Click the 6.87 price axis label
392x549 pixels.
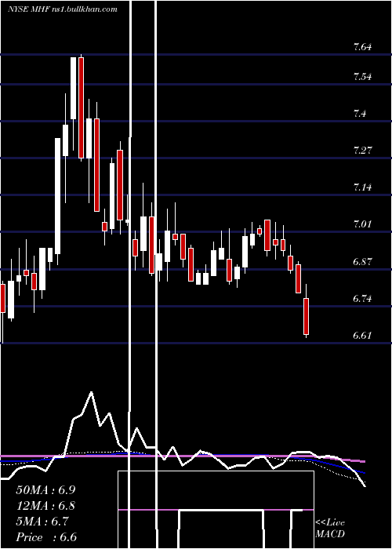tap(362, 261)
